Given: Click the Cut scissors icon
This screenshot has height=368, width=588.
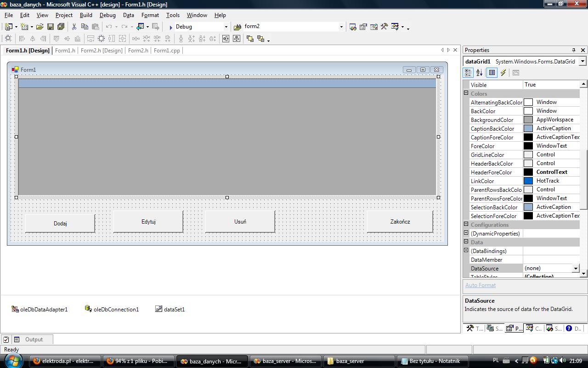Looking at the screenshot, I should [x=74, y=27].
